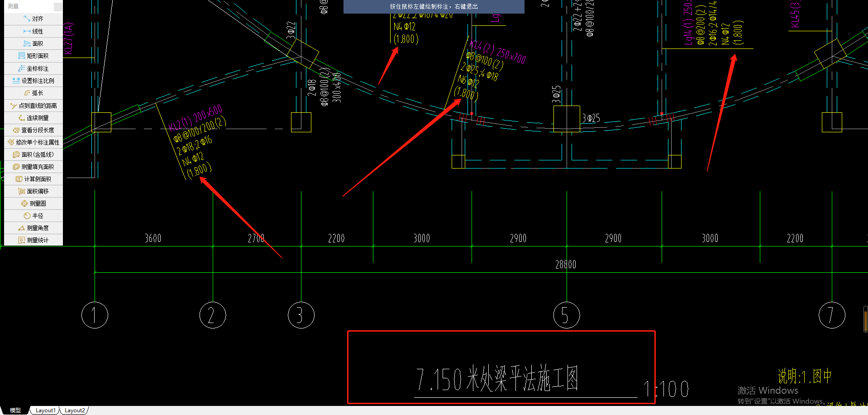Viewport: 868px width, 415px height.
Task: Select the 半径 radius measure tool
Action: tap(33, 216)
